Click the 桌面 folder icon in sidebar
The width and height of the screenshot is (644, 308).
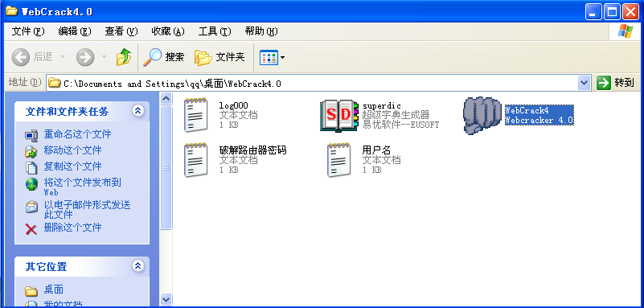point(31,291)
